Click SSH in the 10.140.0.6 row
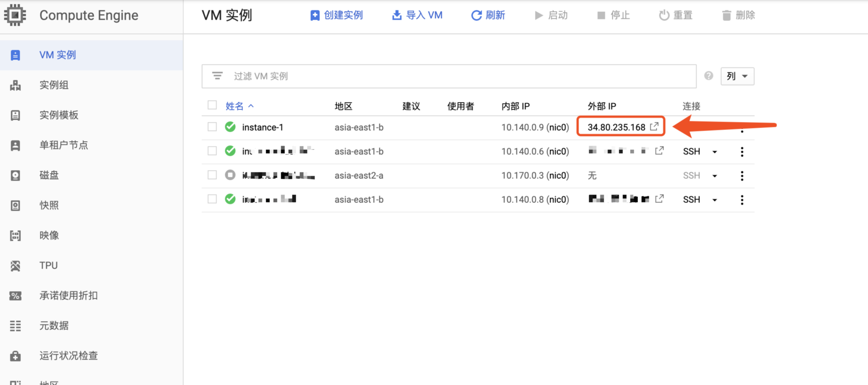This screenshot has height=385, width=868. [692, 152]
